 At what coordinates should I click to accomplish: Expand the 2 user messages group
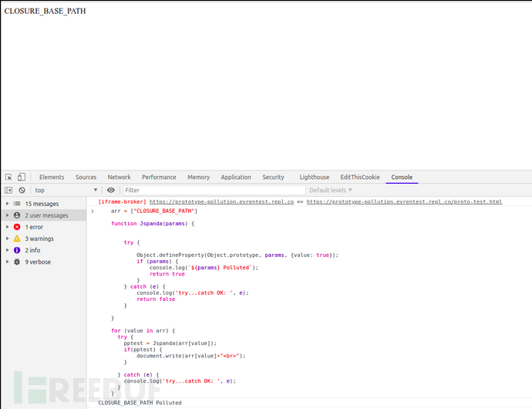click(8, 215)
